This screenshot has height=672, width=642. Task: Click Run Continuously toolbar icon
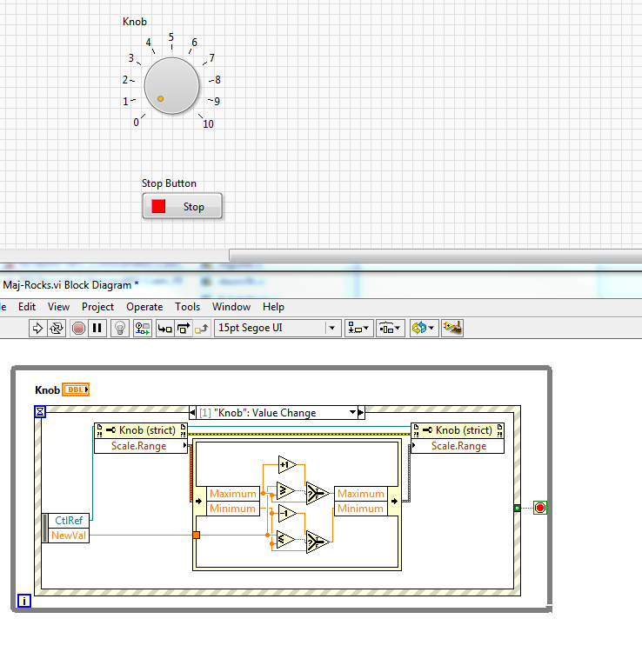[x=57, y=328]
